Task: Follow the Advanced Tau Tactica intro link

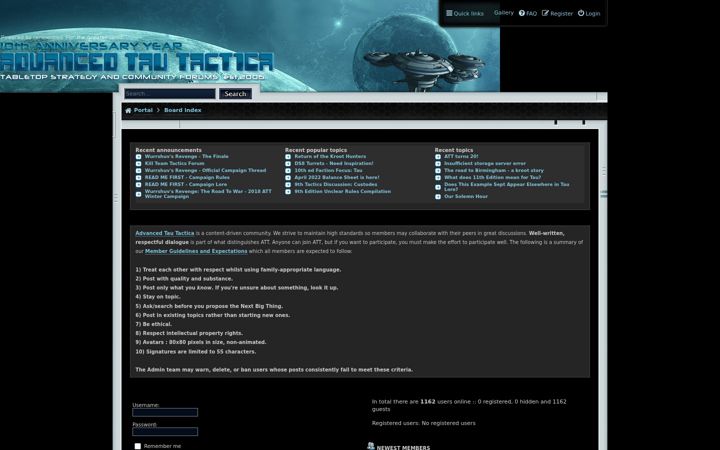Action: (x=165, y=233)
